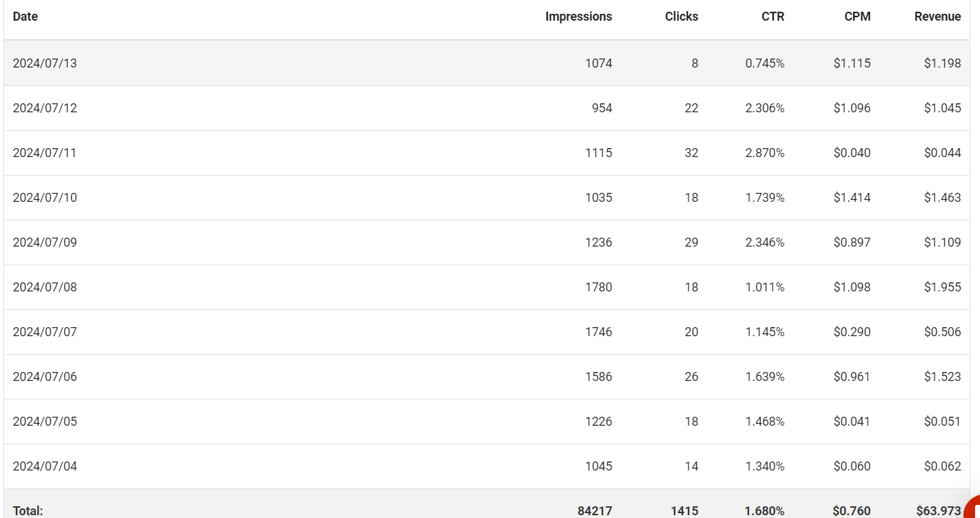Image resolution: width=980 pixels, height=518 pixels.
Task: Click total CTR value 1.680%
Action: [x=764, y=511]
